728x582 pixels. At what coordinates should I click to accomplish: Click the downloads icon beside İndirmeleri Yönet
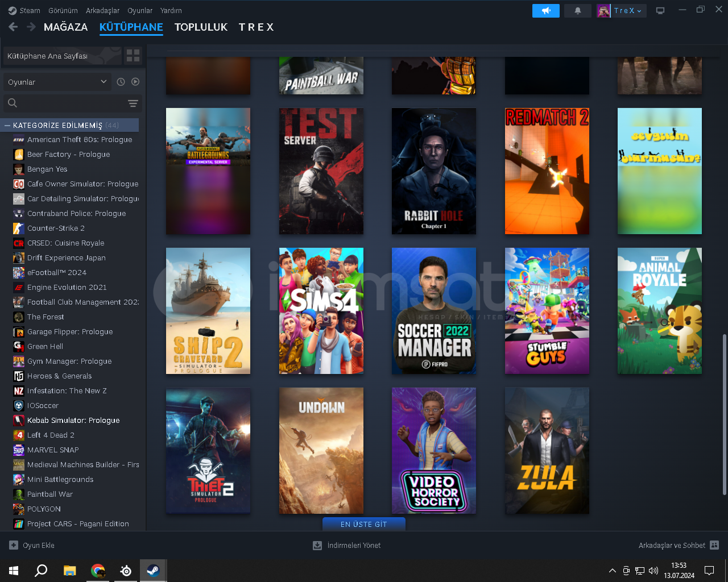tap(317, 545)
